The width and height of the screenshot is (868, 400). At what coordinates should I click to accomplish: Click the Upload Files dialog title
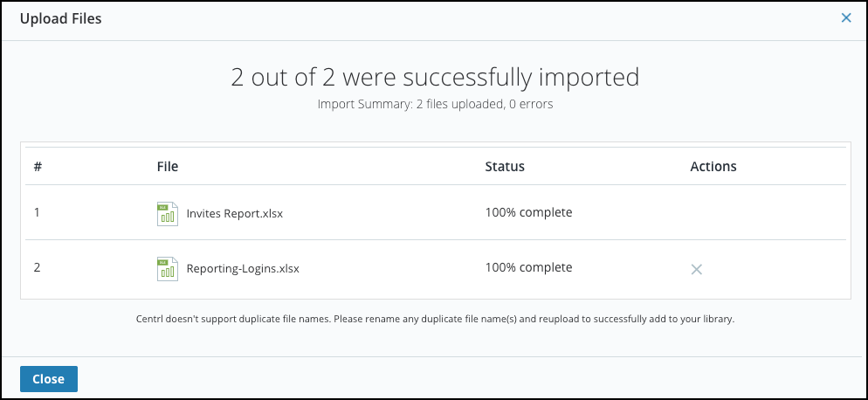click(x=61, y=18)
